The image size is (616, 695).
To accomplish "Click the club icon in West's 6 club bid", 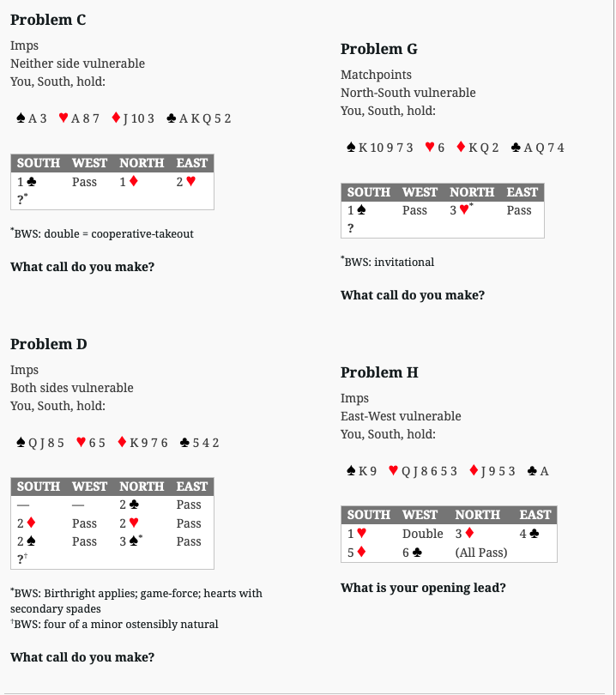I will point(418,553).
